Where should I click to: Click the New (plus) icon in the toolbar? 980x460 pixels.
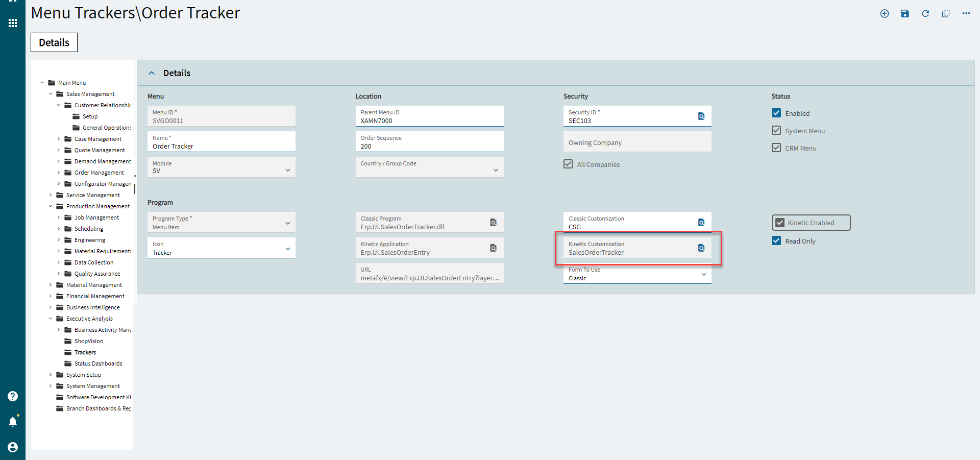(884, 14)
